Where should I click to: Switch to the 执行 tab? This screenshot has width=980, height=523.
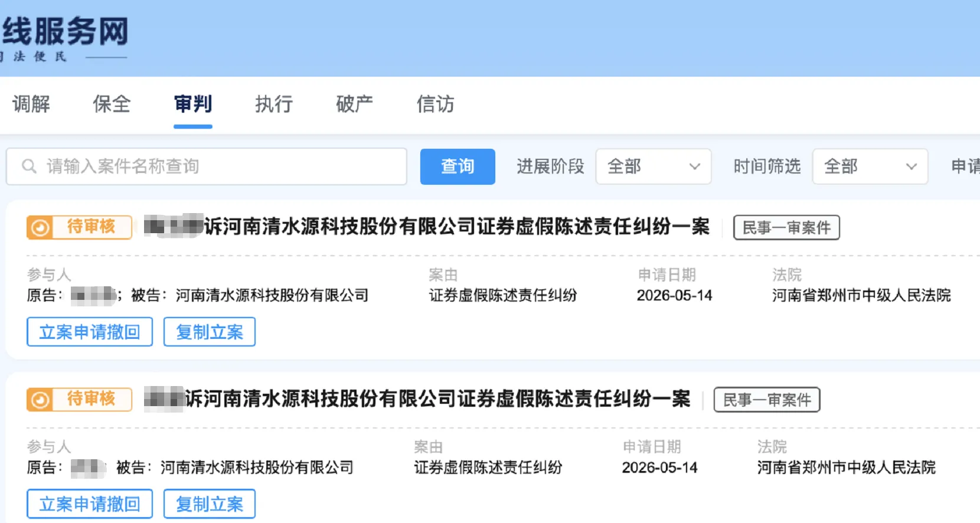click(x=274, y=104)
